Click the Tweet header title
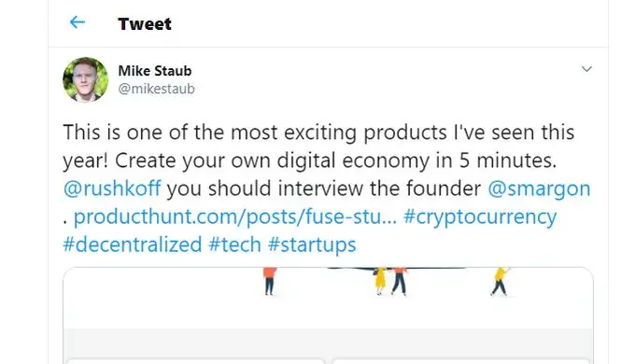The width and height of the screenshot is (635, 364). pyautogui.click(x=145, y=24)
